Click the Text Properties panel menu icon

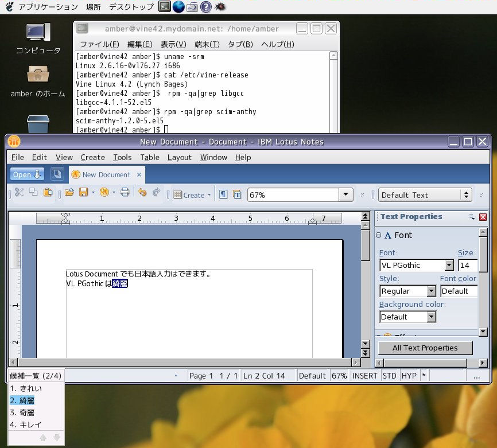tap(472, 217)
